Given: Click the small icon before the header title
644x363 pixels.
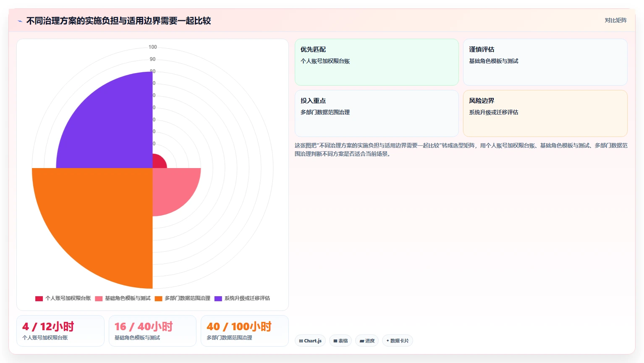Looking at the screenshot, I should click(20, 21).
